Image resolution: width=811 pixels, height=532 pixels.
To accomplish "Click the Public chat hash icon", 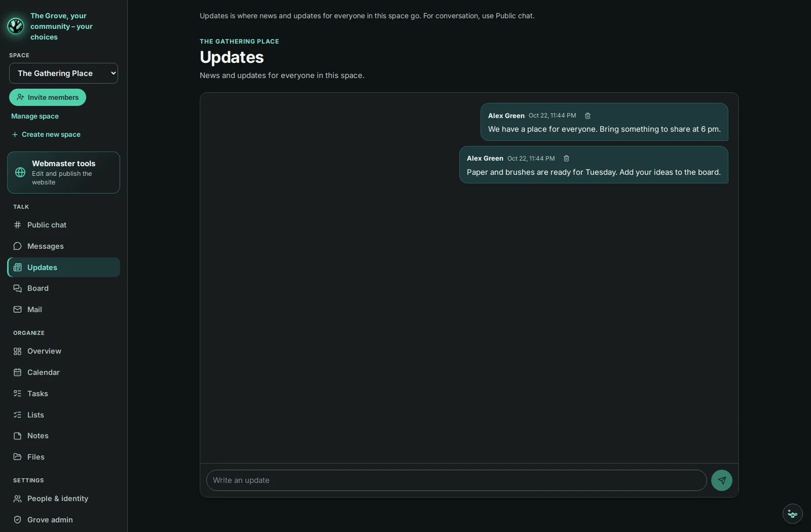I will click(x=17, y=225).
